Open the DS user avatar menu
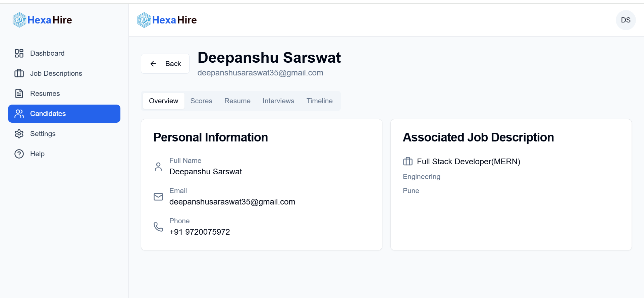 [x=626, y=20]
